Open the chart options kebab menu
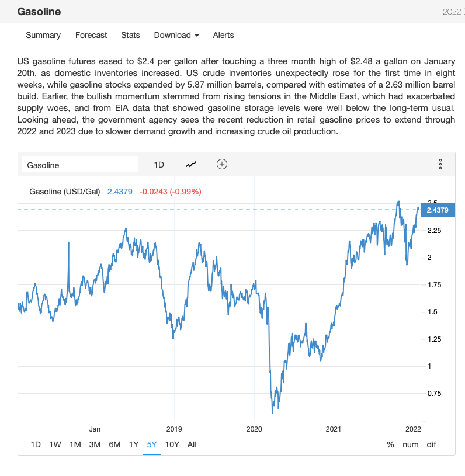This screenshot has height=476, width=465. pos(440,165)
